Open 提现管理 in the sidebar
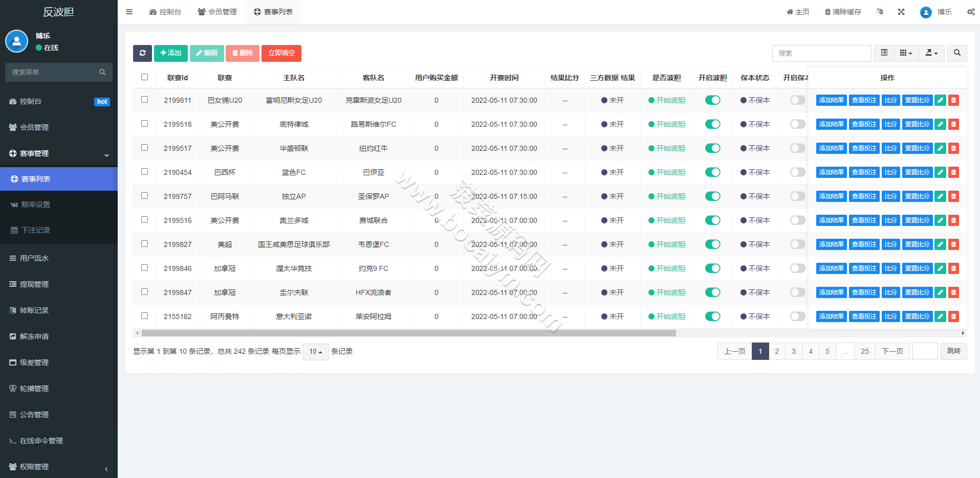This screenshot has height=478, width=980. tap(59, 284)
